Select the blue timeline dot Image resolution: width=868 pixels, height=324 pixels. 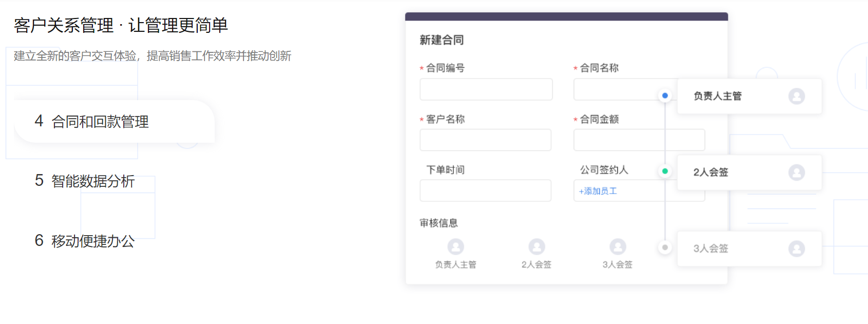(665, 96)
